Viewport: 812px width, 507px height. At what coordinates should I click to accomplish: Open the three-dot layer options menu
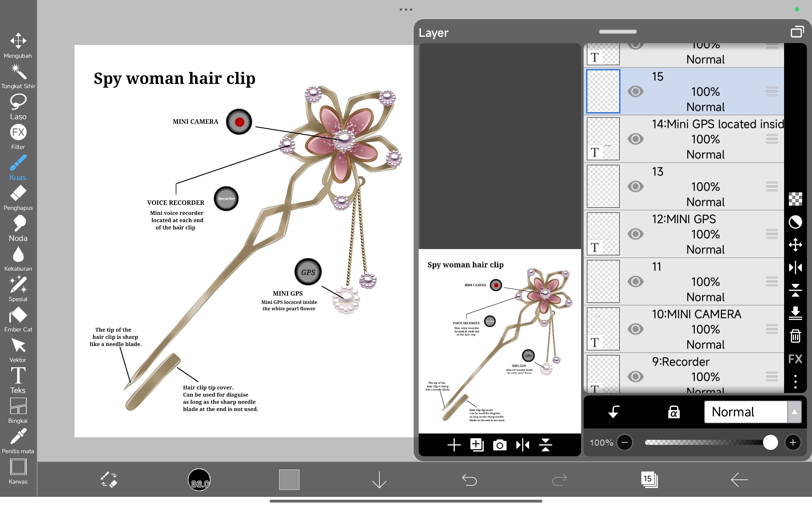pyautogui.click(x=795, y=382)
